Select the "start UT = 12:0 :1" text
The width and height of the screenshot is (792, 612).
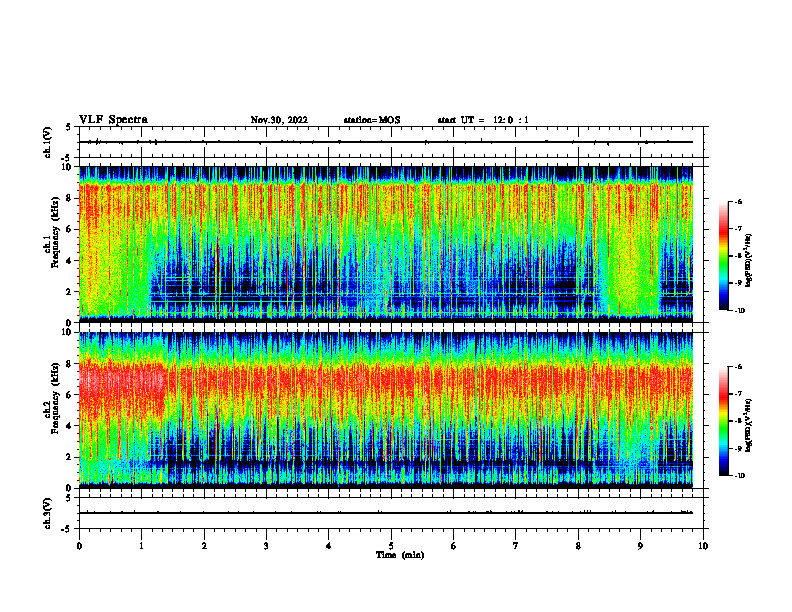point(483,120)
